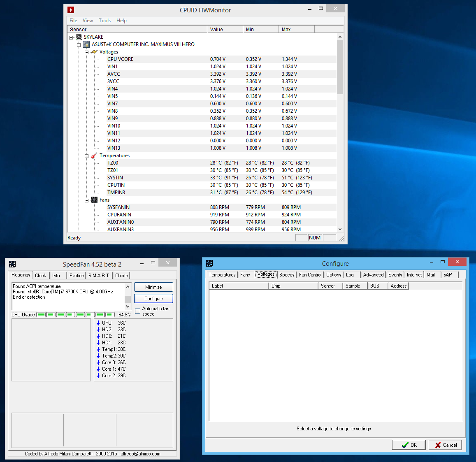Image resolution: width=476 pixels, height=462 pixels.
Task: Open the File menu in HWMonitor
Action: (73, 20)
